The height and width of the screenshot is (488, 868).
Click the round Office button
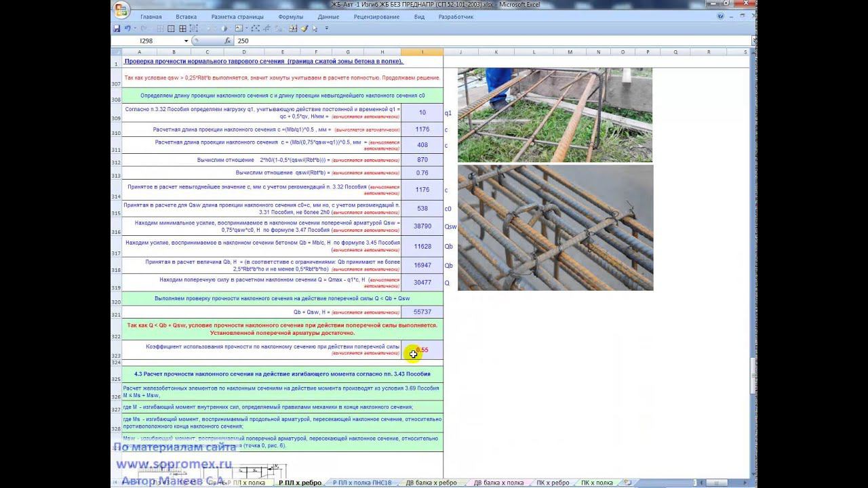(x=121, y=10)
